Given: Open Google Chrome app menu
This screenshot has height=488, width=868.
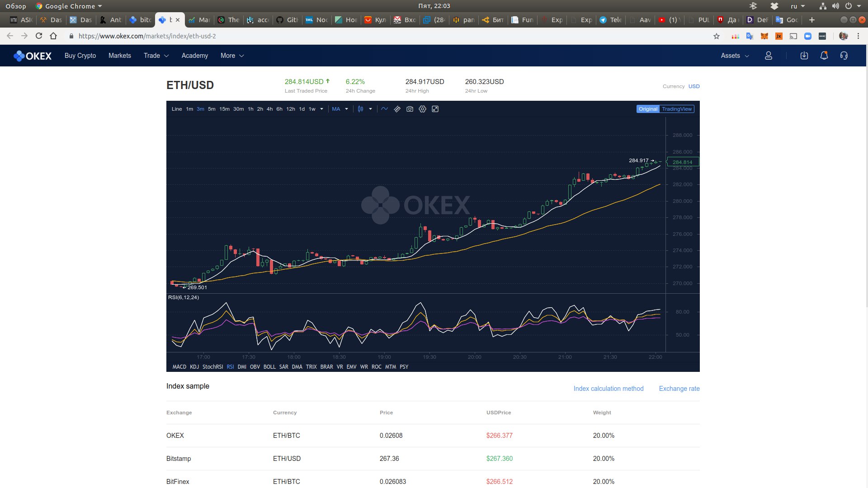Looking at the screenshot, I should tap(69, 6).
